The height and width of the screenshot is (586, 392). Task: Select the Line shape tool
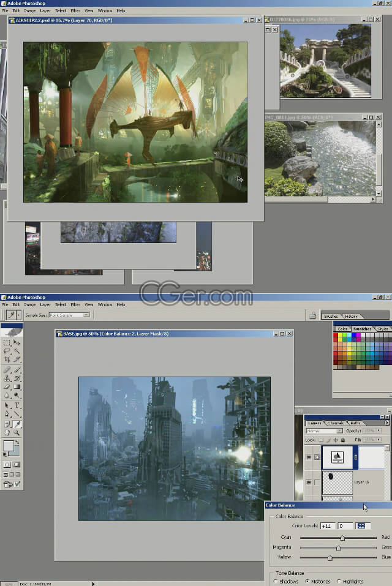pyautogui.click(x=17, y=414)
